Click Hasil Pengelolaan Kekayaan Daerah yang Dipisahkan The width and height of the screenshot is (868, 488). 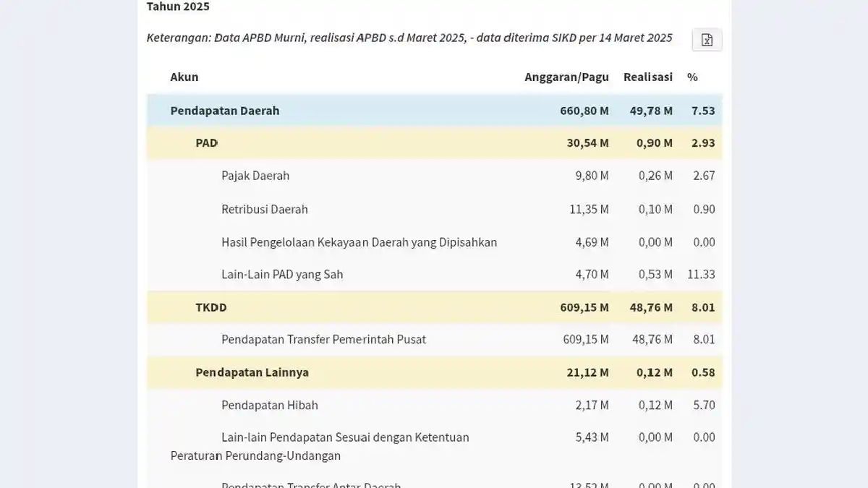[x=359, y=242]
